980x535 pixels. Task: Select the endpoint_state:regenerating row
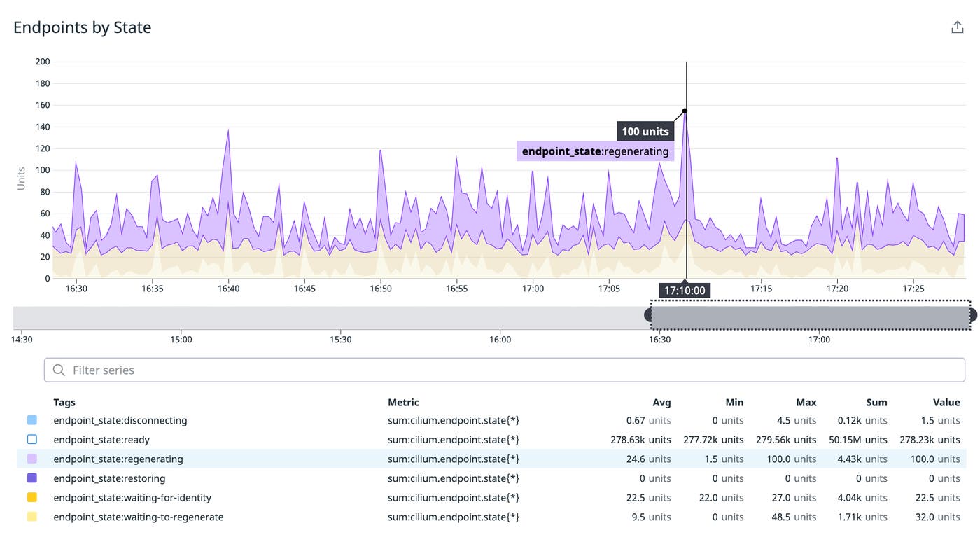118,459
